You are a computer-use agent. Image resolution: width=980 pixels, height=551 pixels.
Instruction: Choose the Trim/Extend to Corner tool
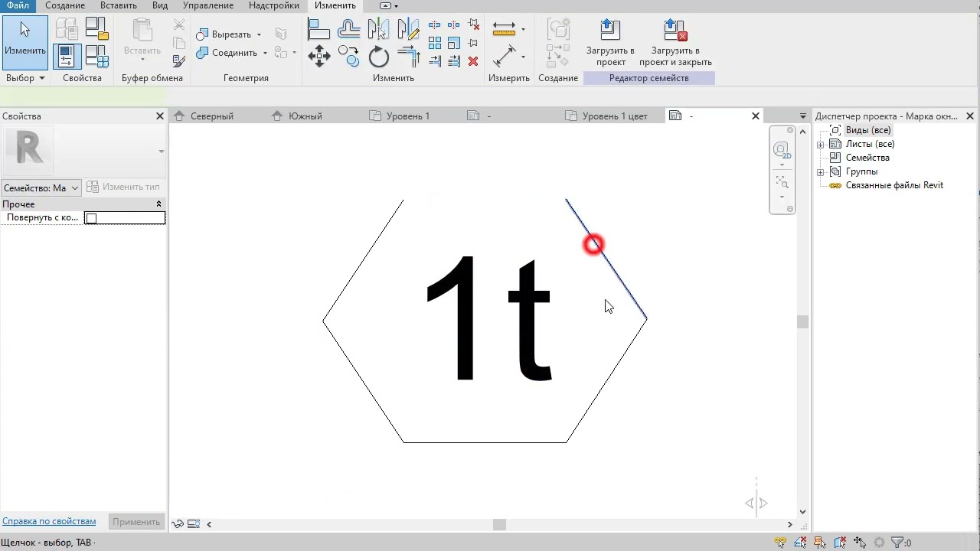click(409, 56)
